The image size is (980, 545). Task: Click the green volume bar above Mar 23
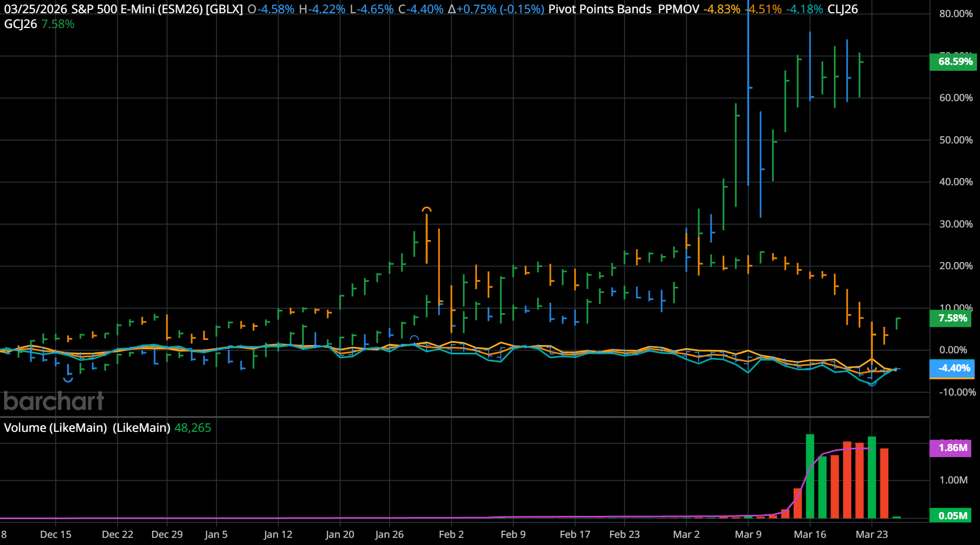coord(872,477)
